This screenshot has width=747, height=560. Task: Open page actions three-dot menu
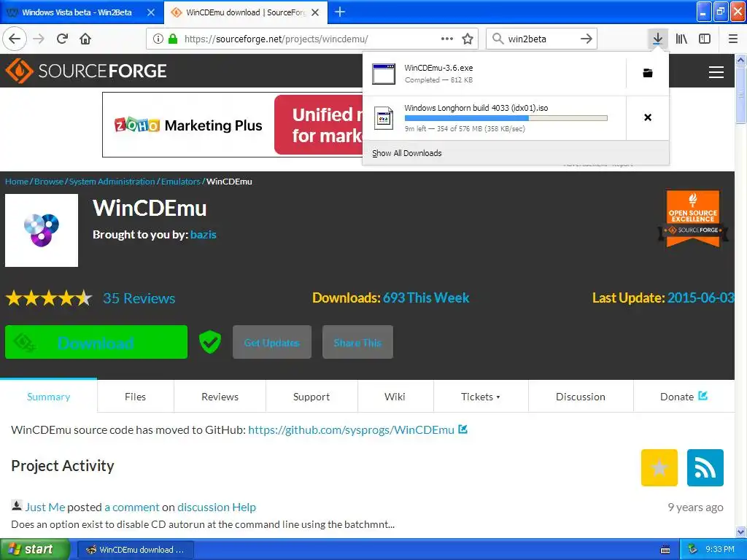click(x=447, y=39)
